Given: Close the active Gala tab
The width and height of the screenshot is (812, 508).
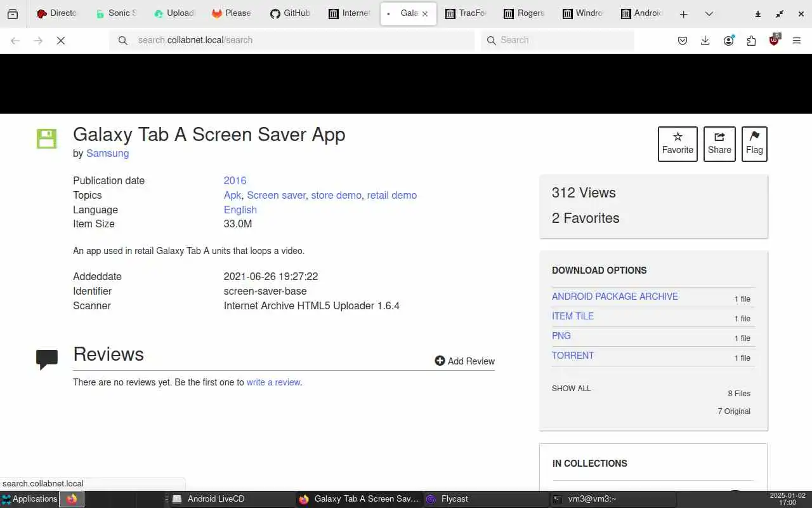Looking at the screenshot, I should click(x=425, y=13).
